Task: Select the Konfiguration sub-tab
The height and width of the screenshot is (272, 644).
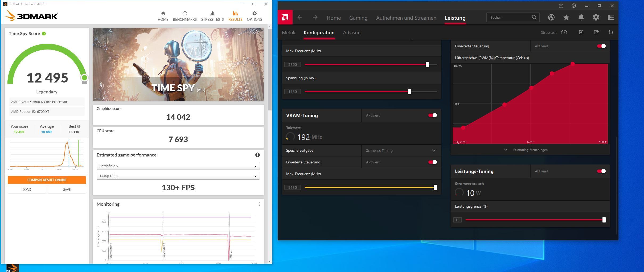Action: coord(319,32)
